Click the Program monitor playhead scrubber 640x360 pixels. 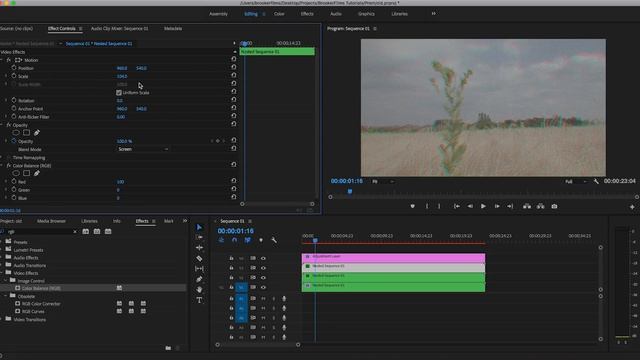(350, 191)
